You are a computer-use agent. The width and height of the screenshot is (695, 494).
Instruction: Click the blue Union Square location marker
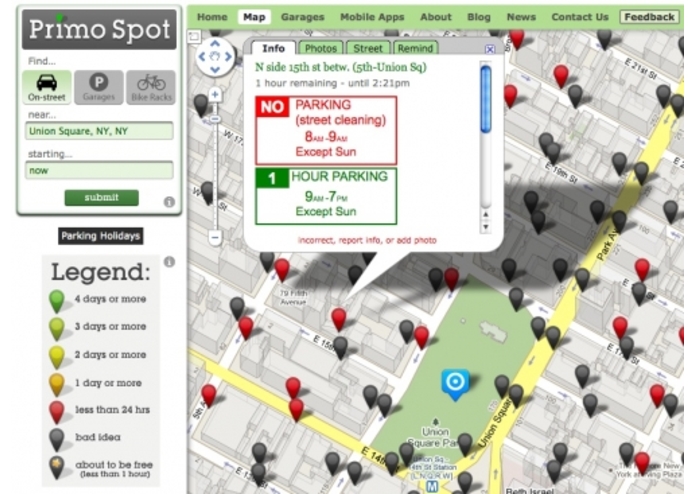455,384
